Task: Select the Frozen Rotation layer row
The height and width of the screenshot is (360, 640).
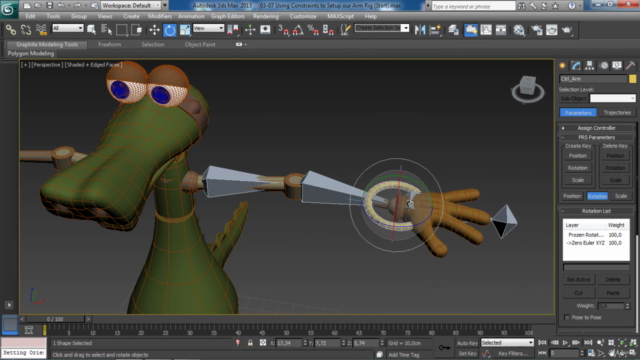Action: (596, 235)
